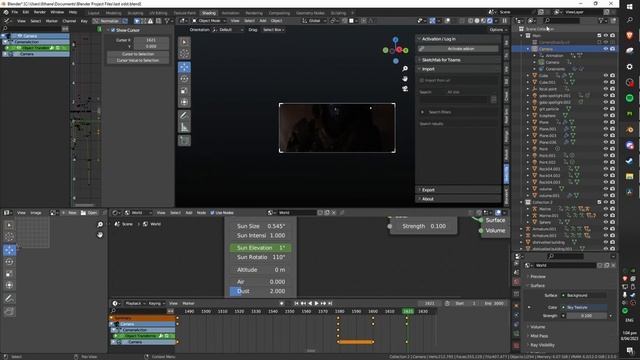Collapse the Activation / Log in panel

point(458,39)
